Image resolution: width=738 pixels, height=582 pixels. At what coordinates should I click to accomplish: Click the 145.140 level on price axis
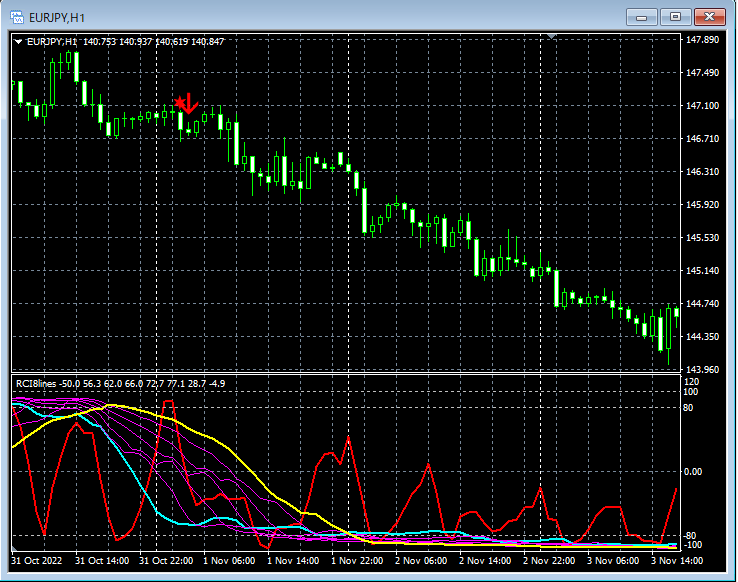pos(703,271)
